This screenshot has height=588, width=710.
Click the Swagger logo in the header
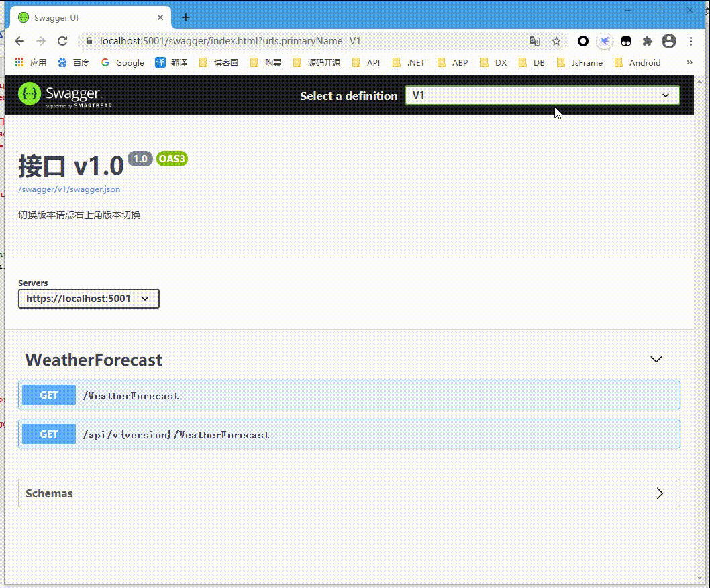[64, 95]
